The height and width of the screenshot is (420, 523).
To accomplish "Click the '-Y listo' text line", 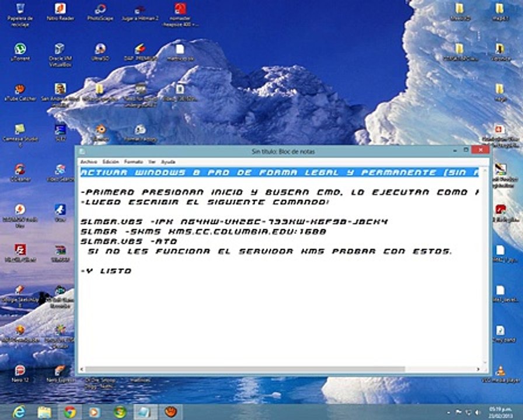I will point(106,271).
